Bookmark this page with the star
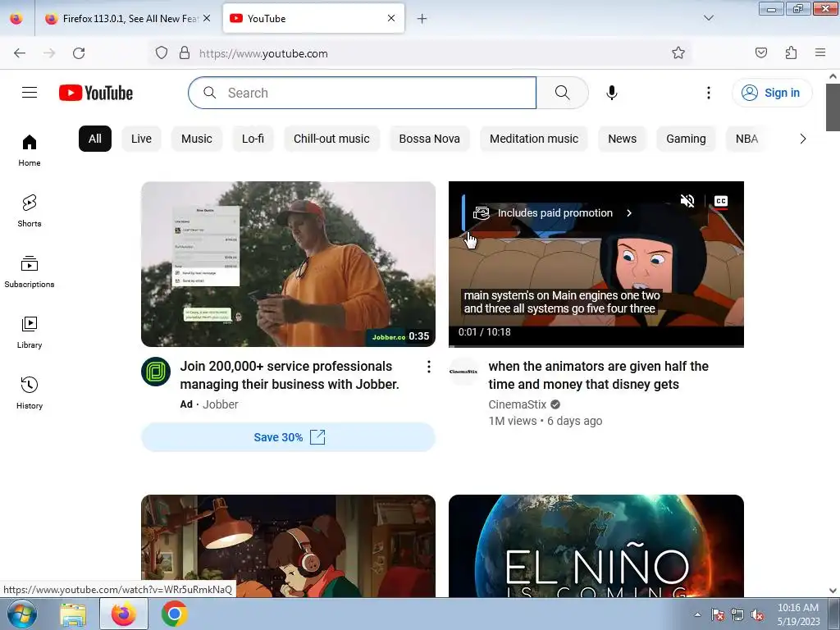840x630 pixels. [678, 52]
